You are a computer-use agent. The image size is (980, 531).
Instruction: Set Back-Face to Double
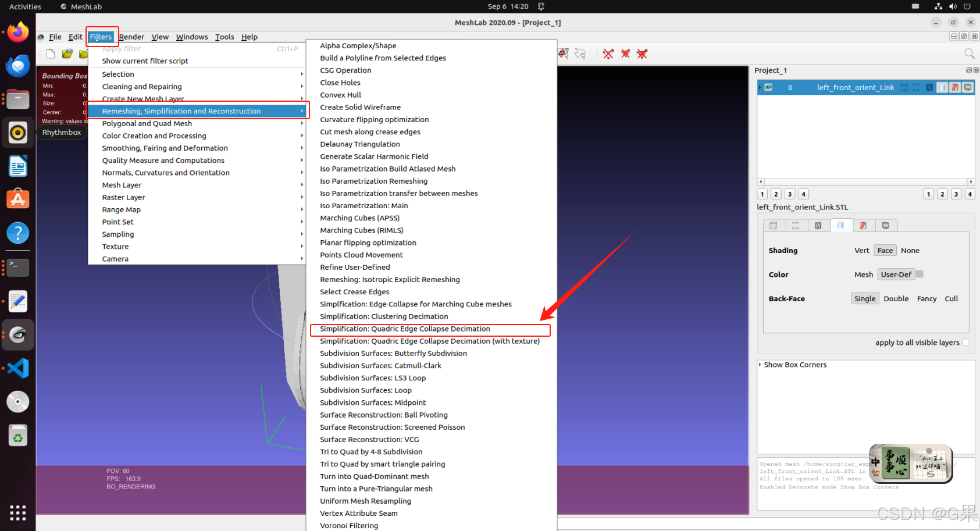(x=896, y=299)
